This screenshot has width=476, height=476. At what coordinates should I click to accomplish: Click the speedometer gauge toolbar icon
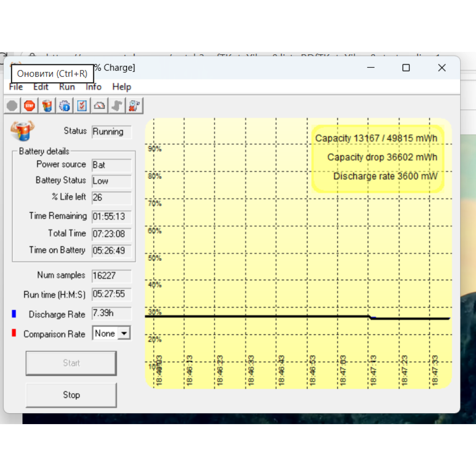(99, 106)
